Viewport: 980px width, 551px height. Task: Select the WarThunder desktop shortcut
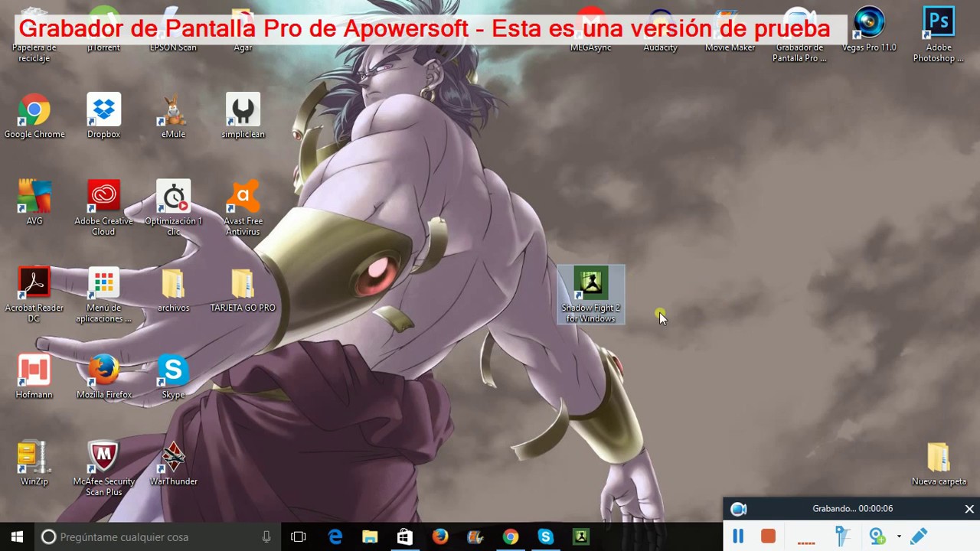(x=173, y=464)
